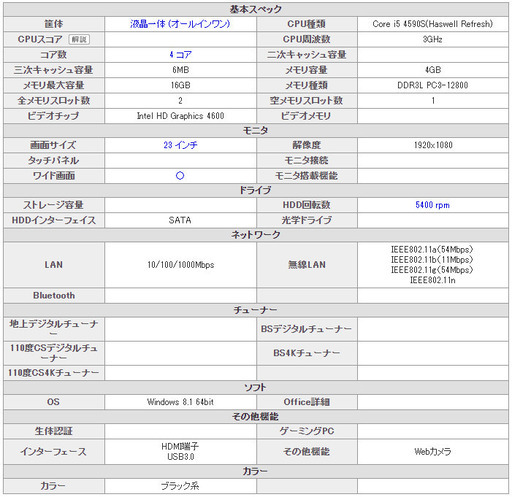Click the Core i5 4590S CPU value cell
The width and height of the screenshot is (512, 497).
(433, 24)
